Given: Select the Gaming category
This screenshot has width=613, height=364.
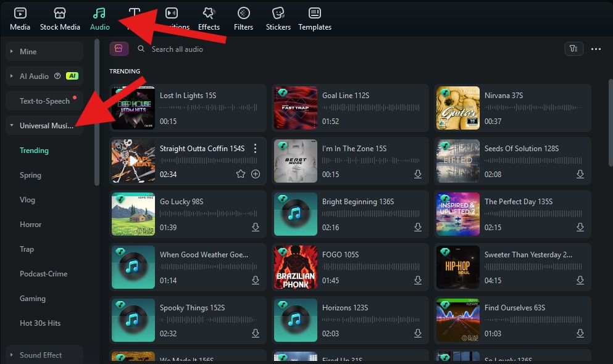Looking at the screenshot, I should 33,299.
